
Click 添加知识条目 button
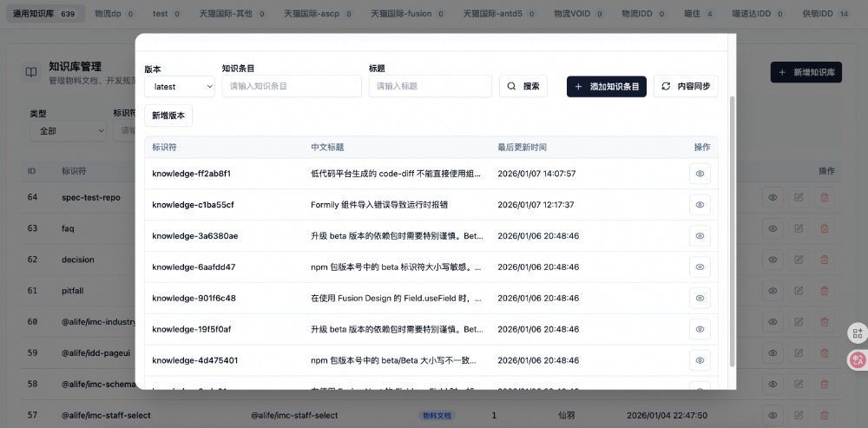tap(607, 86)
